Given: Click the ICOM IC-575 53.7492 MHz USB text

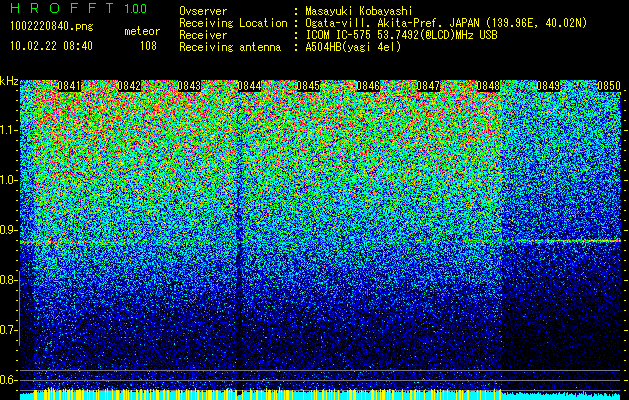Looking at the screenshot, I should (x=402, y=35).
